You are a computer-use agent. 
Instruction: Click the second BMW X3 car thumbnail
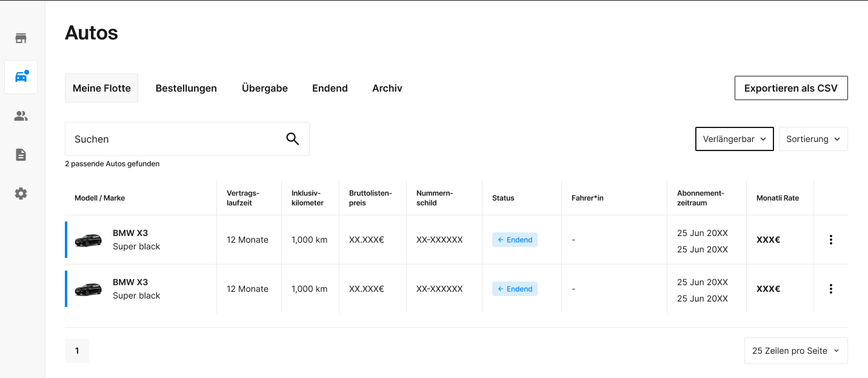(88, 289)
